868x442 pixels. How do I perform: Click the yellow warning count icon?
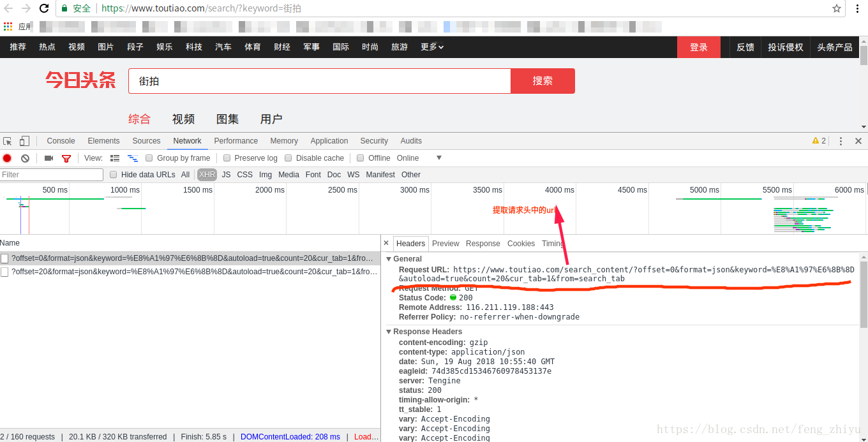[819, 141]
